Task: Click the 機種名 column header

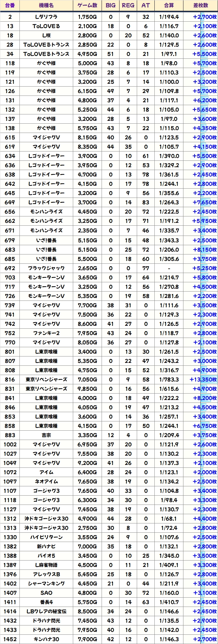Action: (x=46, y=5)
